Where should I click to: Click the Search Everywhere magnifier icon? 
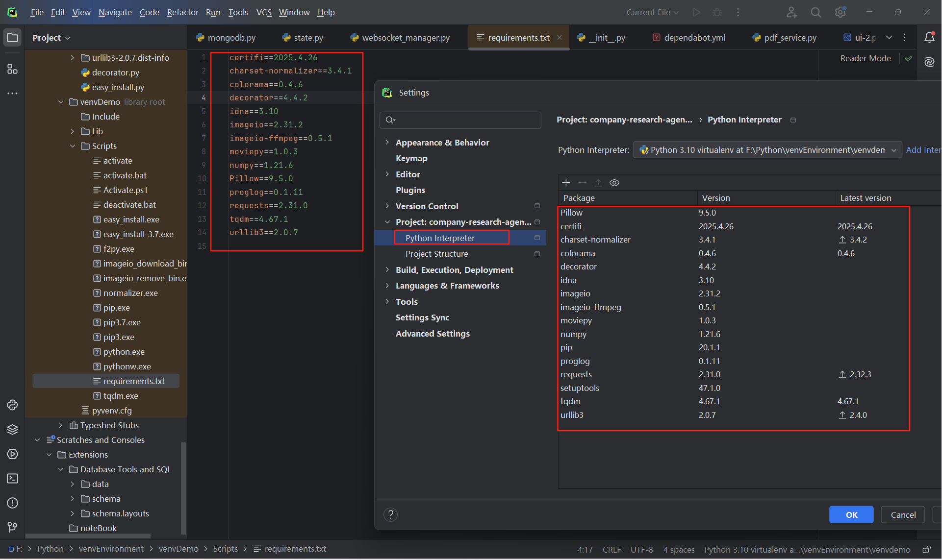pyautogui.click(x=815, y=12)
